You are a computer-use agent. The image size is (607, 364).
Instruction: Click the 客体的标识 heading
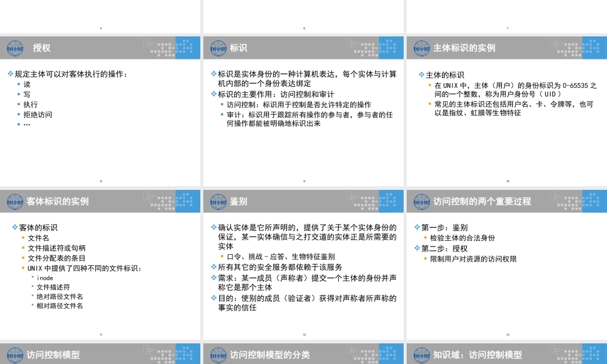point(38,227)
